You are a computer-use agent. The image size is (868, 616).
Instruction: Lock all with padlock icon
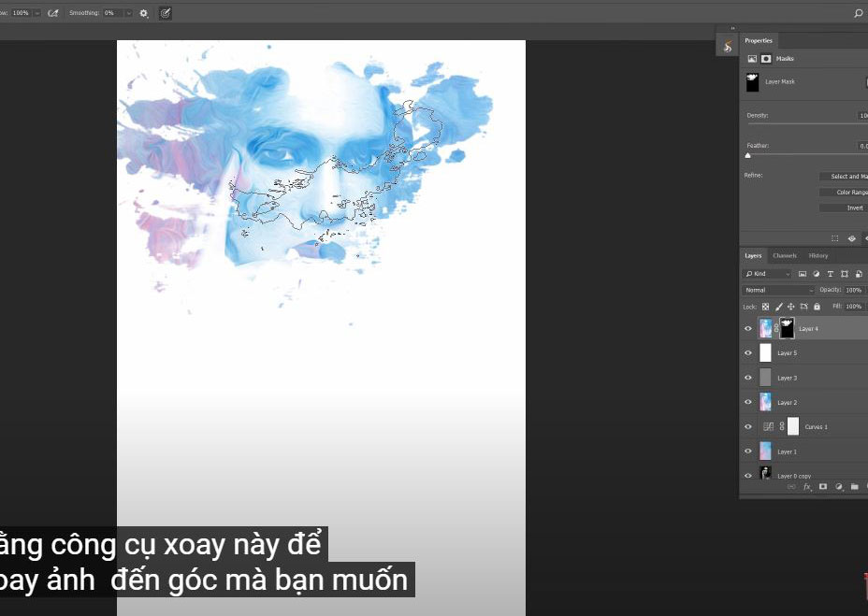pos(817,307)
